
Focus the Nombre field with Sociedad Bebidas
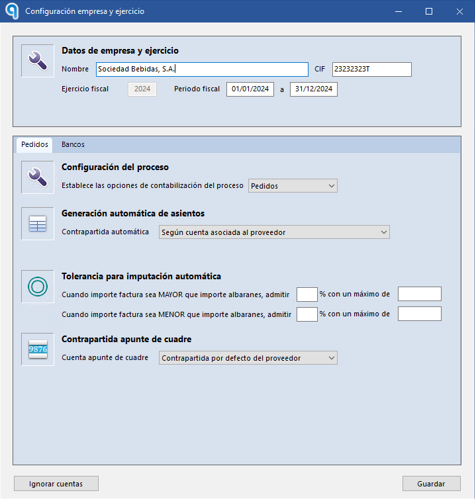[x=202, y=69]
